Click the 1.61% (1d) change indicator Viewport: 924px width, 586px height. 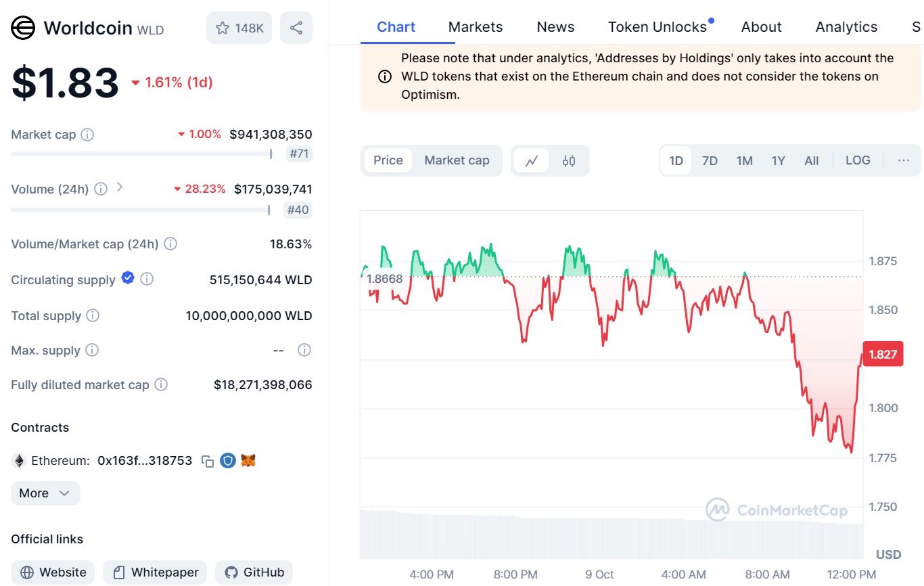click(x=172, y=83)
